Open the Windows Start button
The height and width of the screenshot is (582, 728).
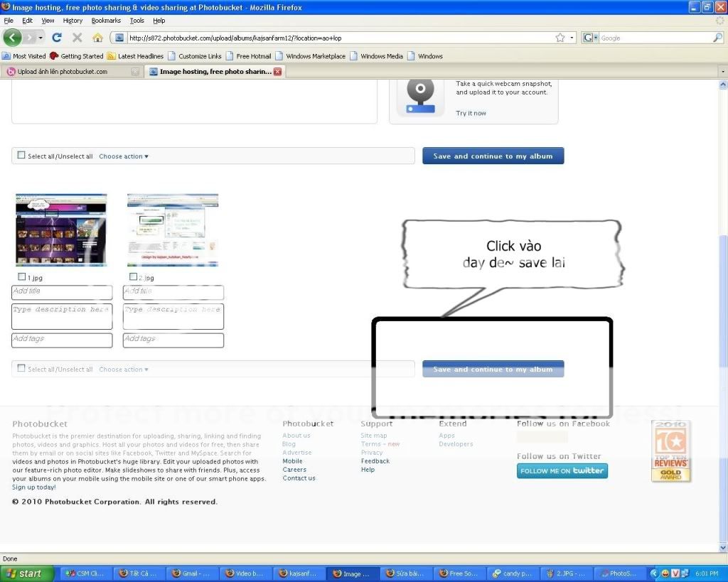tap(26, 573)
